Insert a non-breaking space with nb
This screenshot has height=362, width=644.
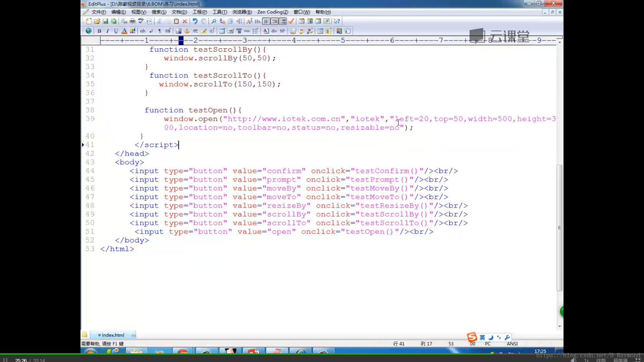click(143, 31)
